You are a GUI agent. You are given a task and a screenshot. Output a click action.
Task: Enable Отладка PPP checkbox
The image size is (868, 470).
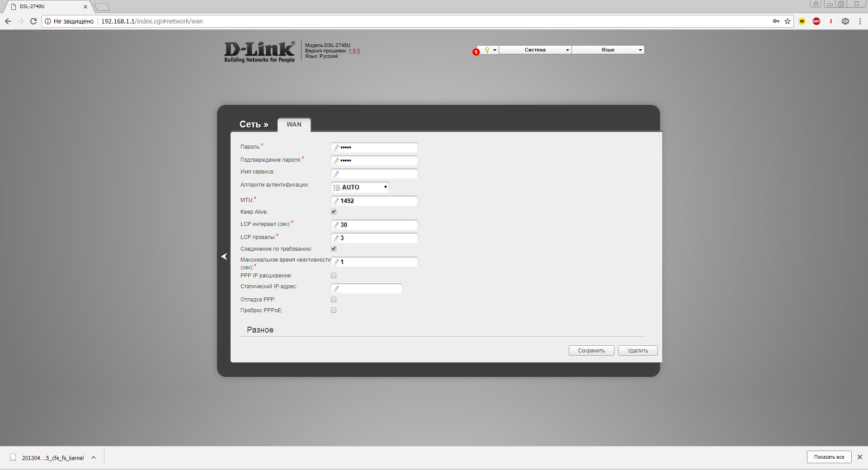(334, 299)
